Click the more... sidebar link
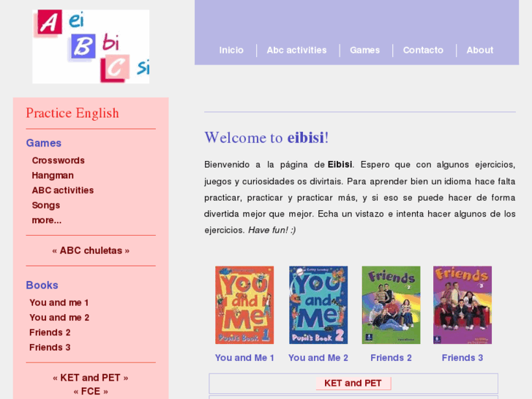Viewport: 532px width, 399px height. coord(47,220)
